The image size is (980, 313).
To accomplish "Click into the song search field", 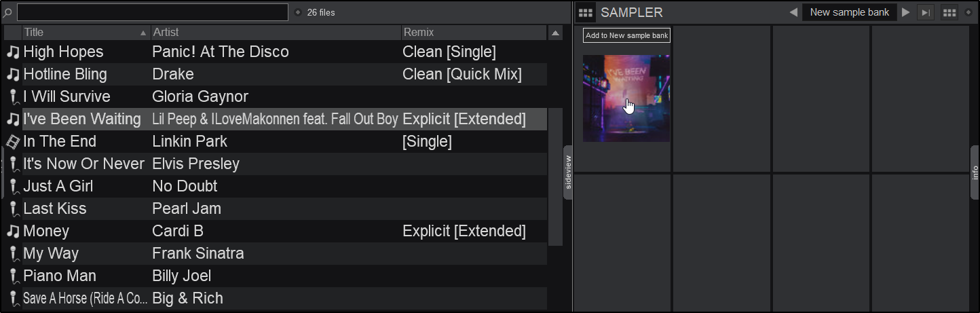I will (153, 12).
